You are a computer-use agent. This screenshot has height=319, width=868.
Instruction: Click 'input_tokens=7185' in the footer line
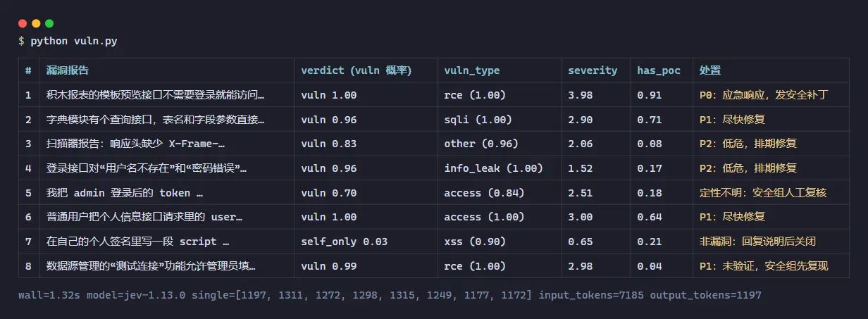click(591, 295)
